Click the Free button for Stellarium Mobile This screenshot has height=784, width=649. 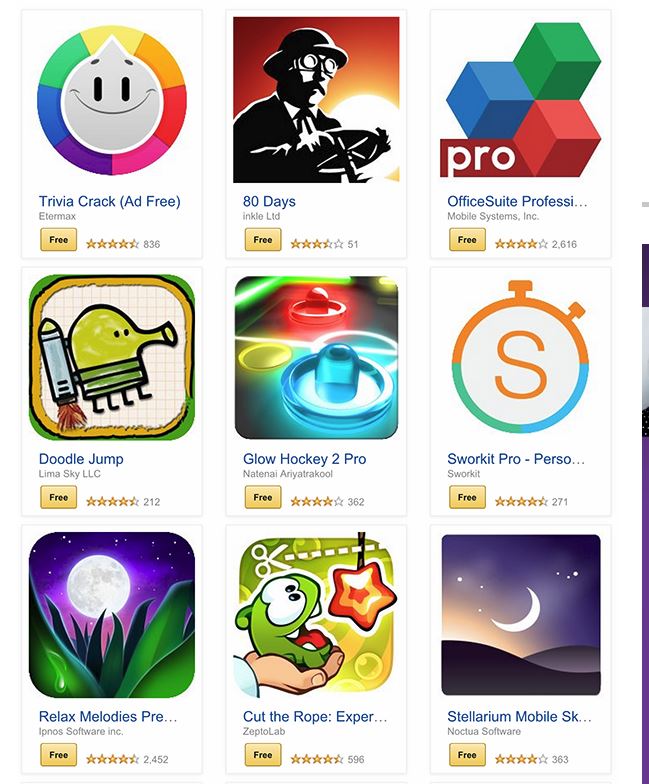[x=467, y=754]
